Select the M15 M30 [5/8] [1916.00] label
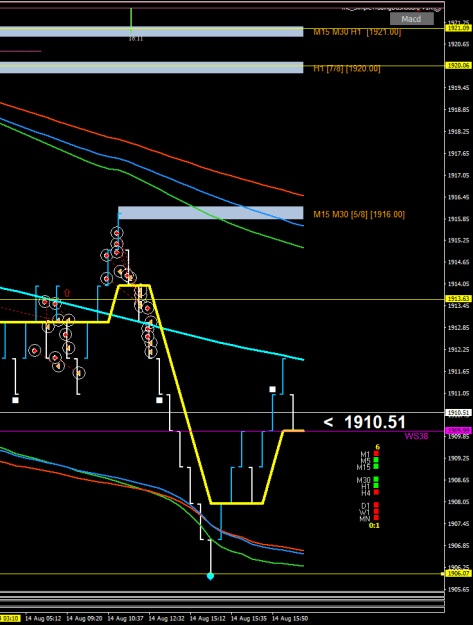 [x=359, y=214]
